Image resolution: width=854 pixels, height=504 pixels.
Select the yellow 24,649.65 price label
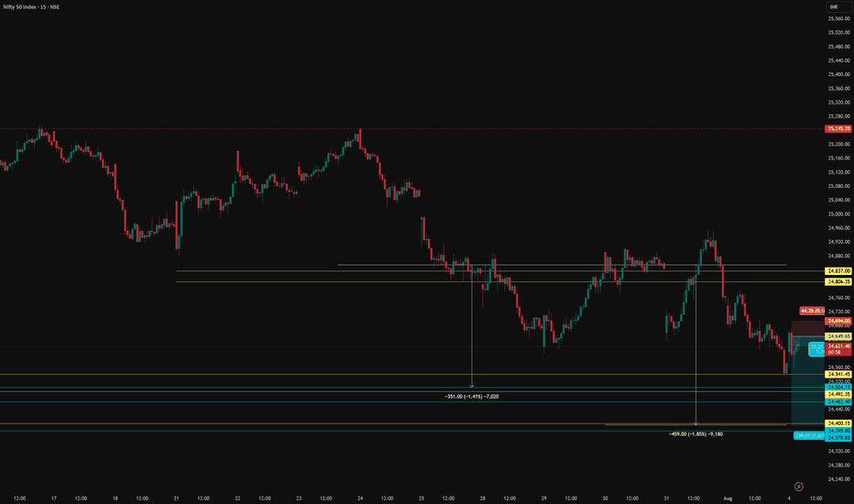coord(838,336)
